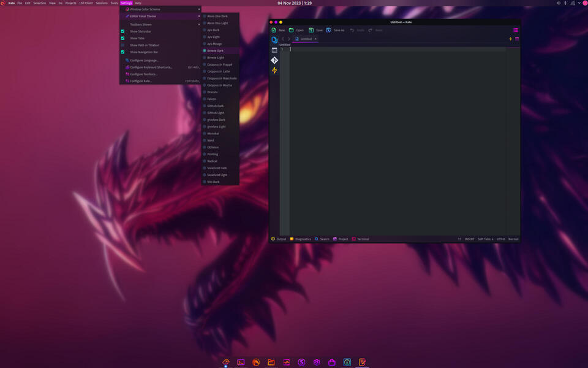
Task: Select the Nord theme
Action: [x=220, y=140]
